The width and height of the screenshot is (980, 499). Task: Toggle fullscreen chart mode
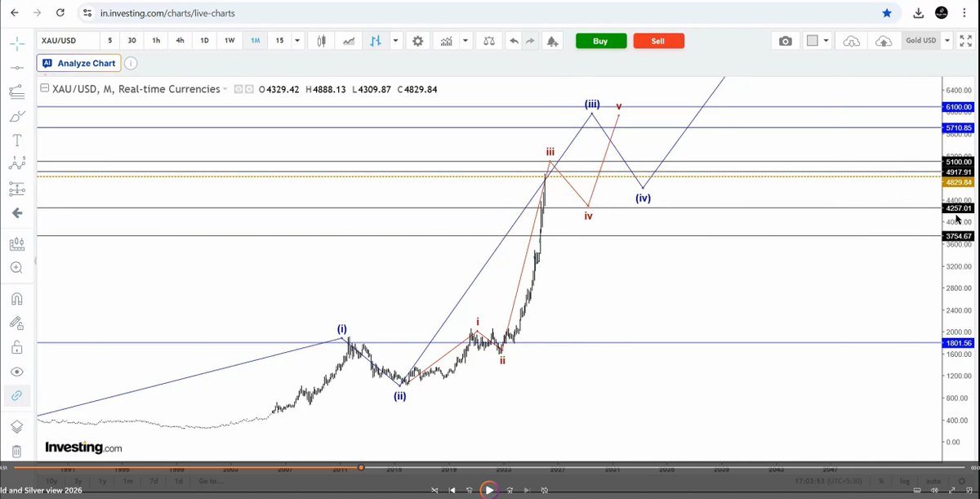[x=965, y=41]
